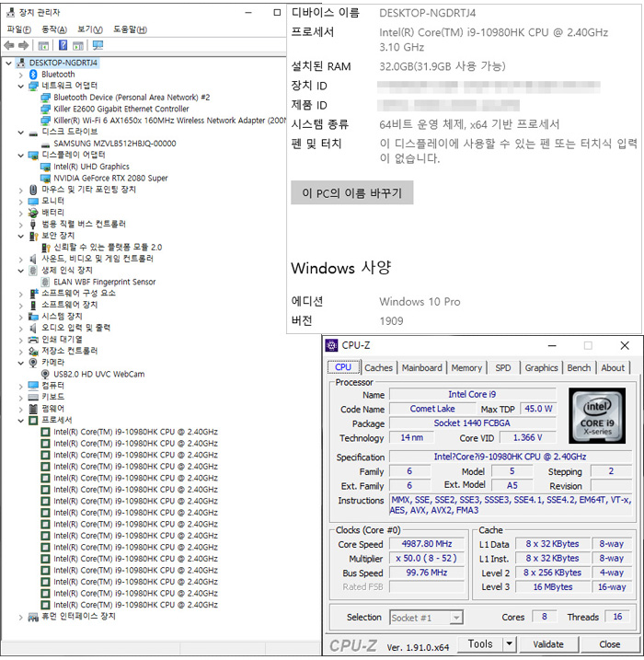This screenshot has width=644, height=660.
Task: Click the 이 PC의 이름 바꾸기 button
Action: point(352,192)
